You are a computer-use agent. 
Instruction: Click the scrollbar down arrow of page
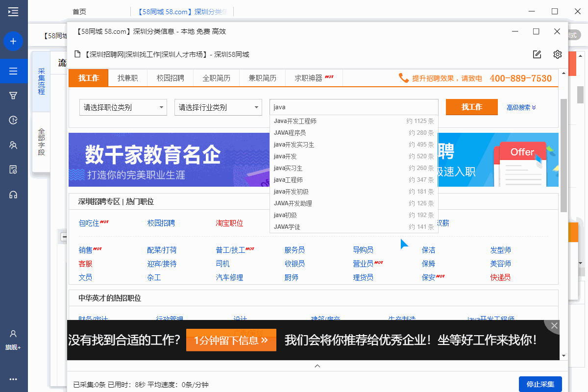coord(563,355)
